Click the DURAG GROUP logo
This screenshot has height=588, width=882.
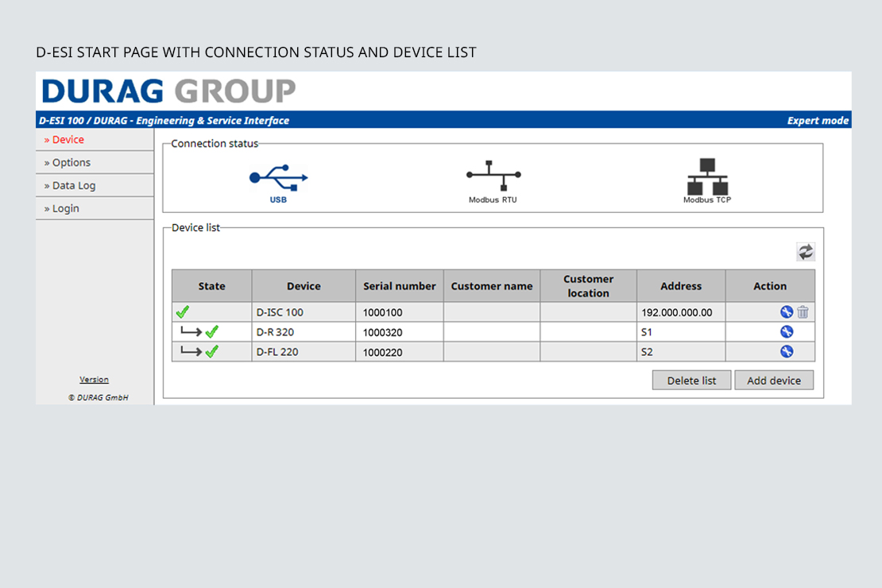[168, 91]
